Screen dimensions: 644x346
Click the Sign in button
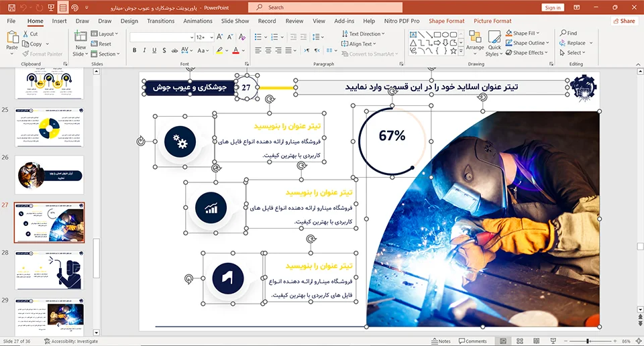[x=553, y=7]
